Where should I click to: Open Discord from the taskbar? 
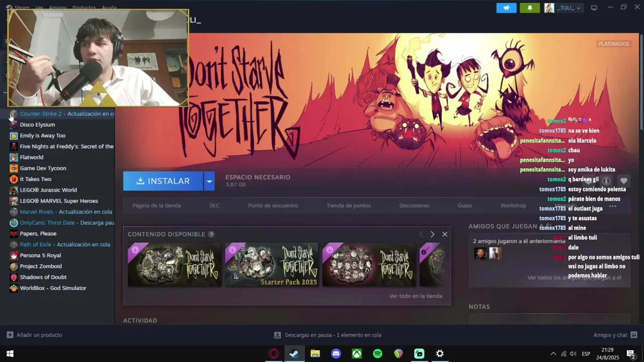[x=336, y=354]
